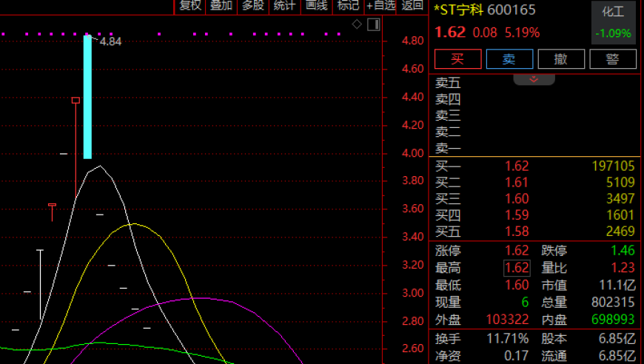The image size is (644, 364).
Task: Click the diamond icon above chart
Action: tap(357, 24)
